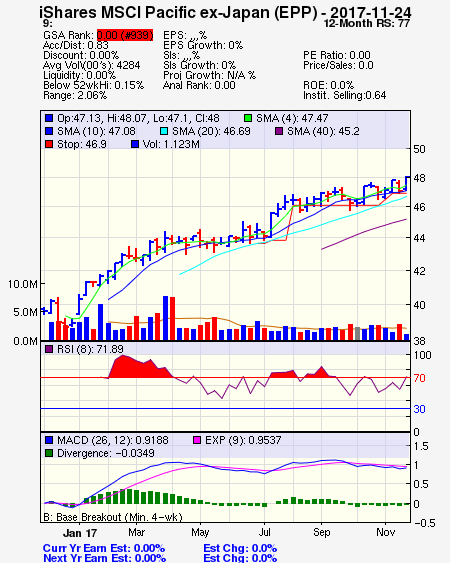Click the purple RSI (8) legend swatch
This screenshot has height=563, width=450.
point(49,349)
